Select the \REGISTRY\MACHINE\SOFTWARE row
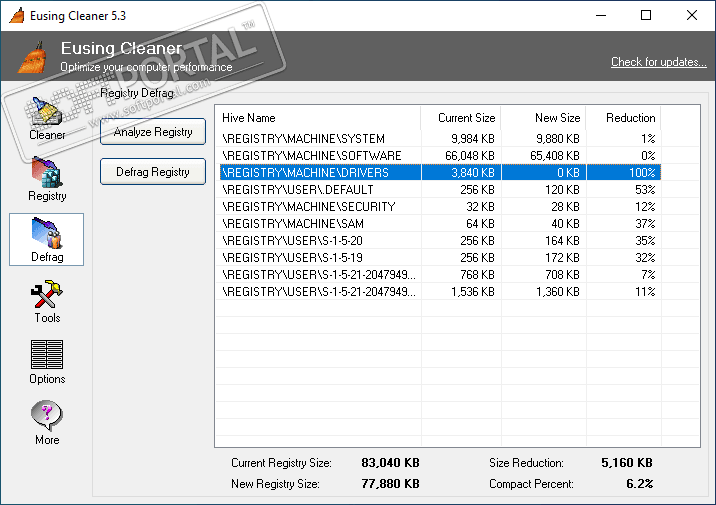Screen dimensions: 716x505 click(440, 156)
